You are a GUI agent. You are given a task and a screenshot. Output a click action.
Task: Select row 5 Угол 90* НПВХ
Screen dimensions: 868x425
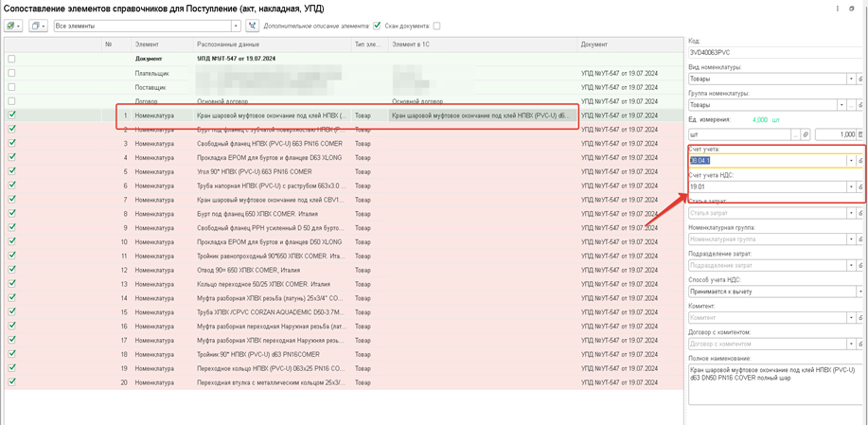click(344, 171)
